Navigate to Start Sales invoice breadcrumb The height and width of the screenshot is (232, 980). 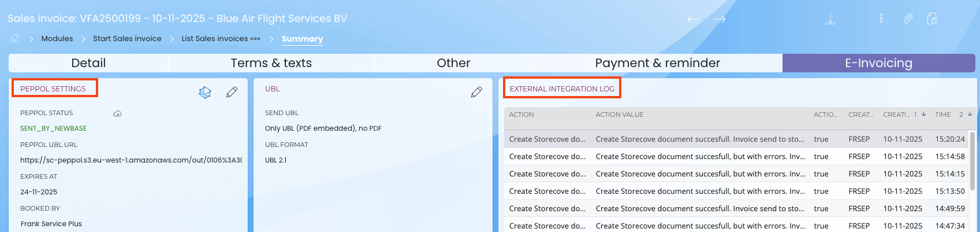click(127, 39)
